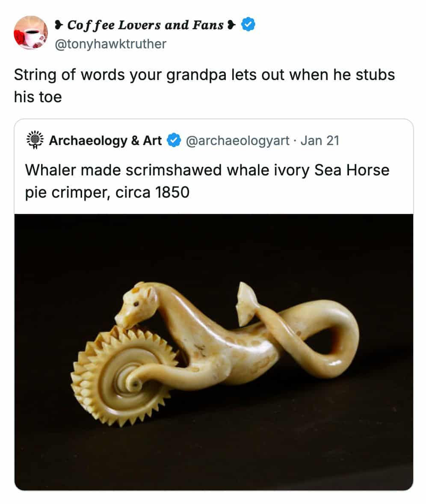
Task: Open the Archaeology & Art account name
Action: (105, 140)
